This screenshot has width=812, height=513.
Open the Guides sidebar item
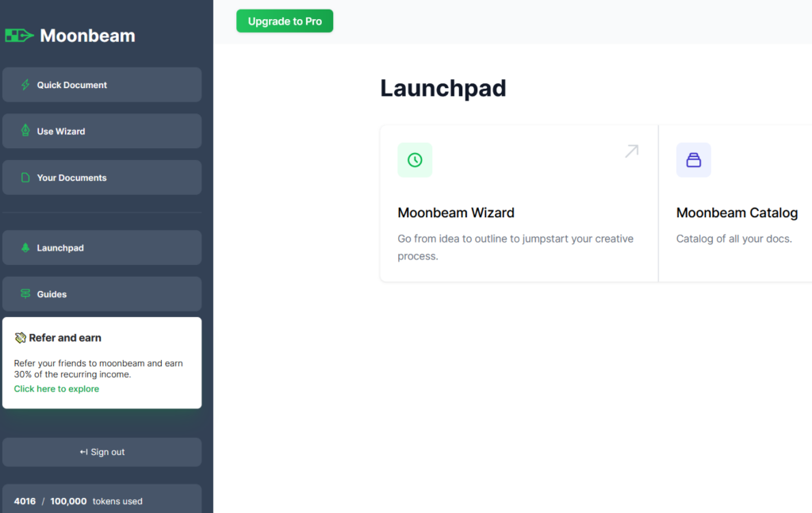coord(102,294)
